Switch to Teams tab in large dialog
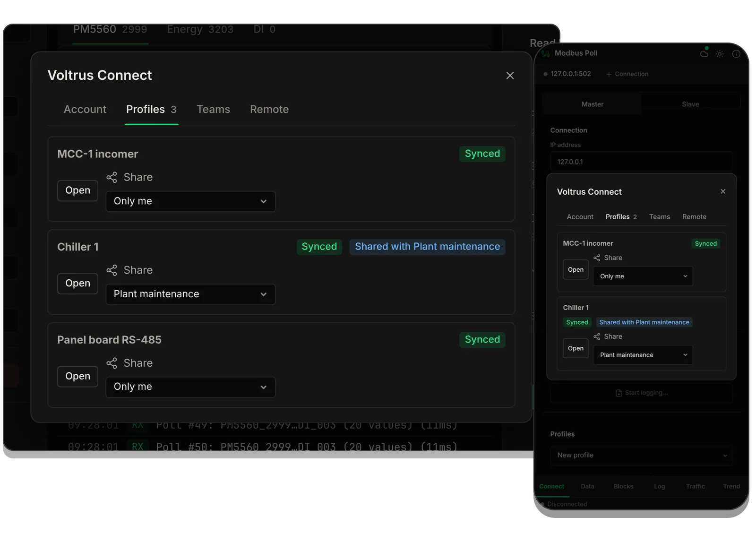 (213, 110)
